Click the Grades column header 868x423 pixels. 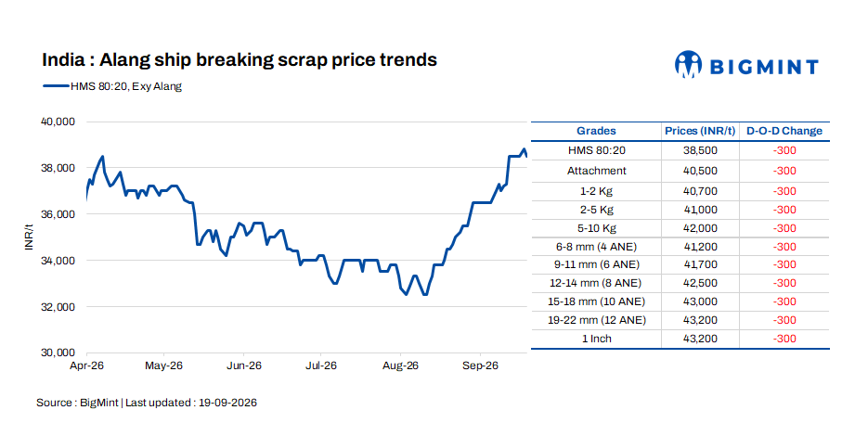pos(596,131)
